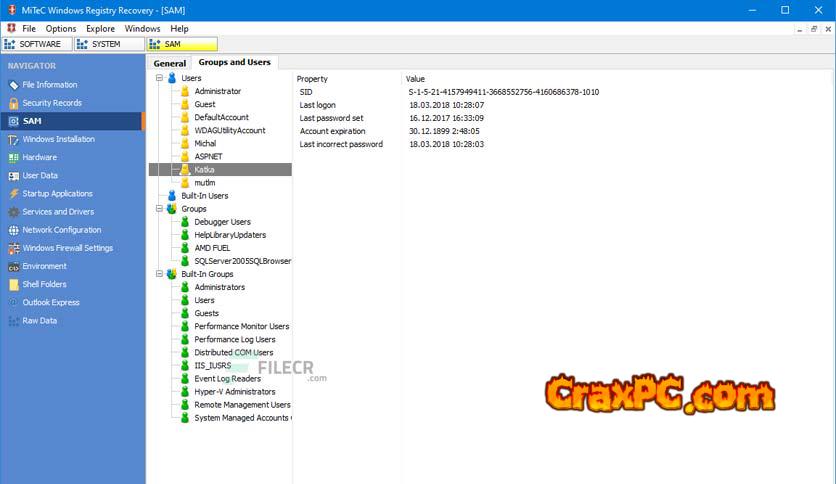Open the Explore menu
The image size is (836, 484).
[x=100, y=29]
